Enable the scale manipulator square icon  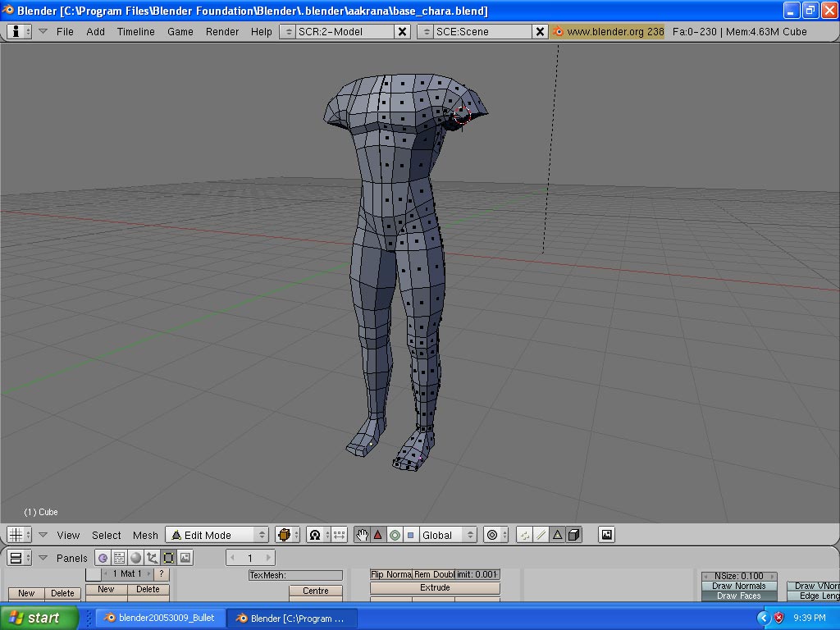point(410,535)
